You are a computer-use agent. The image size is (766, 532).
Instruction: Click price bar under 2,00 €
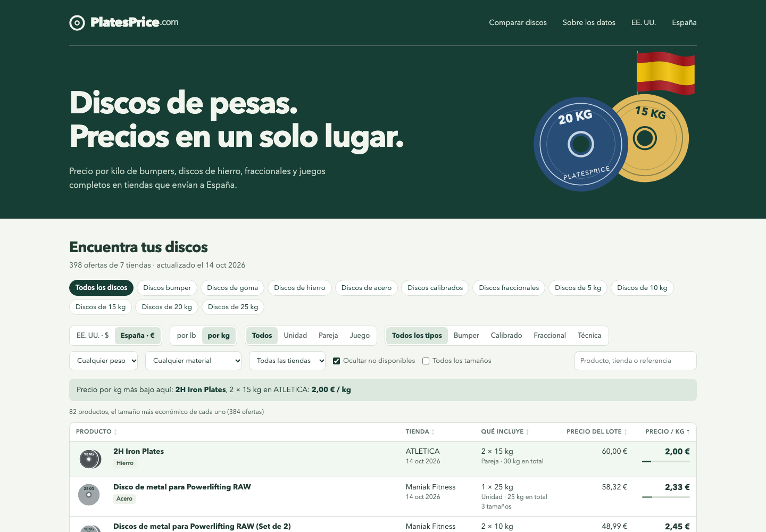click(x=666, y=461)
